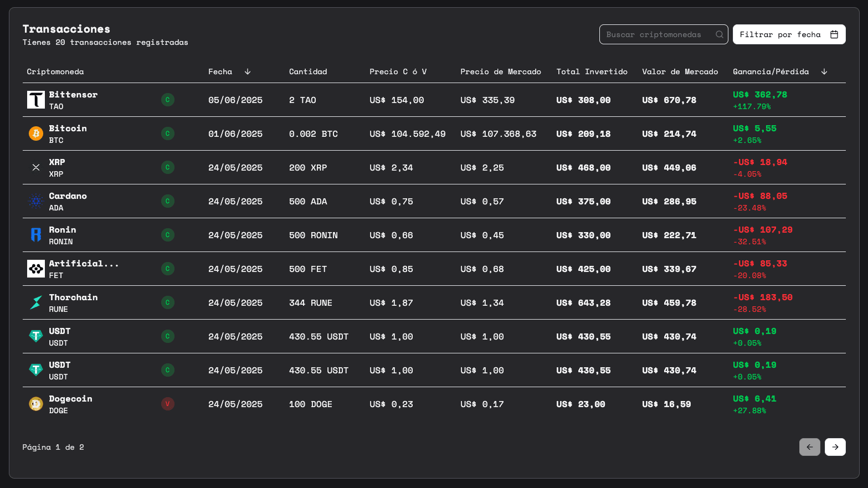868x488 pixels.
Task: Click the -23.48% percentage on Cardano row
Action: click(749, 208)
